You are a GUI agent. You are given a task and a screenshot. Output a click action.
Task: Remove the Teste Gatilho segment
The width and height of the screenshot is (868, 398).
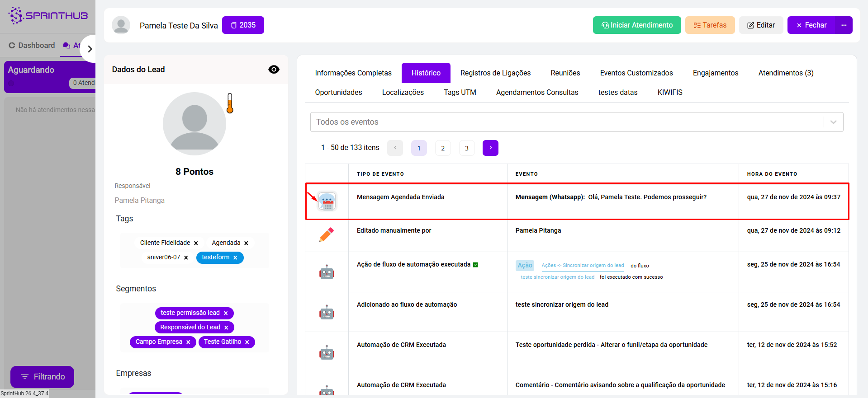click(247, 342)
